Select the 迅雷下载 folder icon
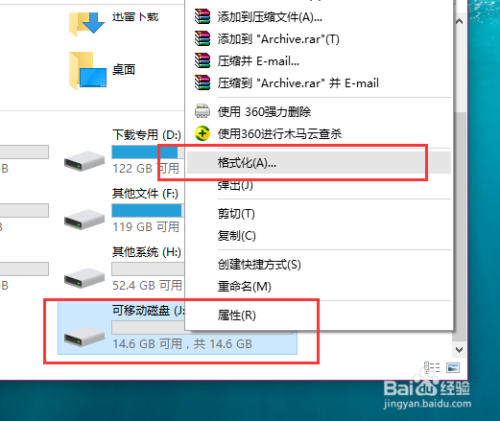The width and height of the screenshot is (500, 421). tap(87, 23)
